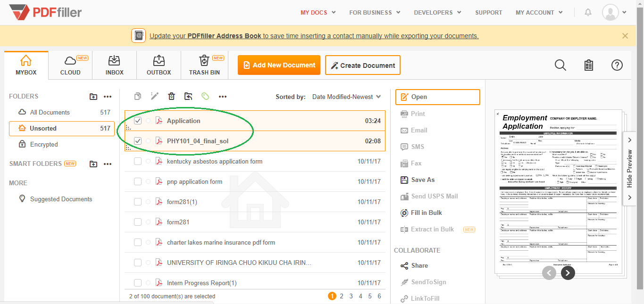Check the kentucky asbestos application form checkbox
This screenshot has height=304, width=644.
pyautogui.click(x=138, y=161)
